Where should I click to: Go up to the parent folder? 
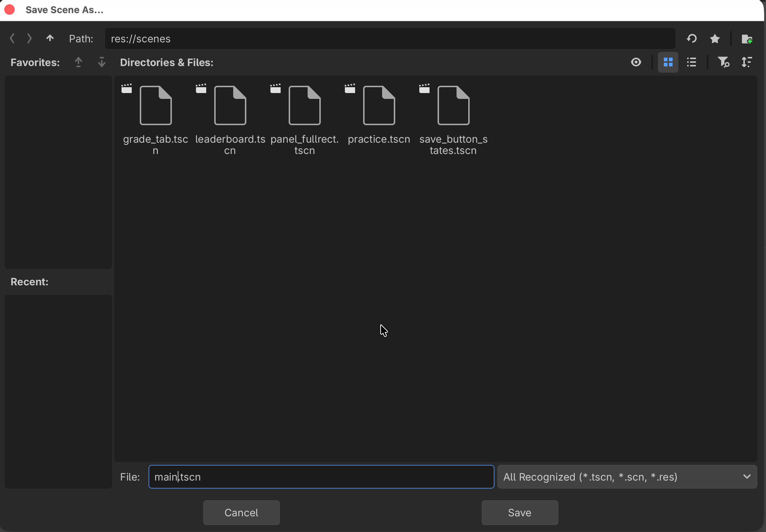point(50,38)
